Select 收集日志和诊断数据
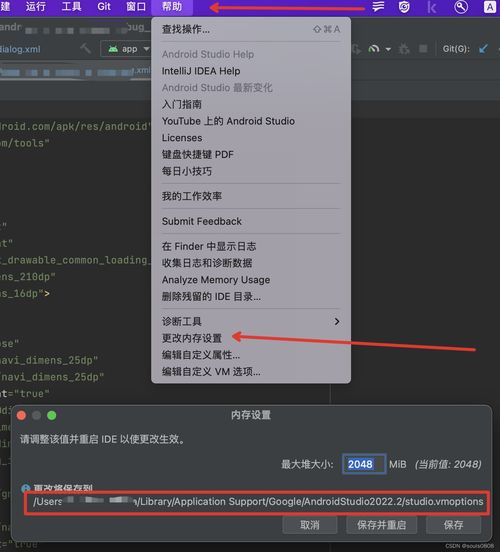500x552 pixels. pos(251,263)
